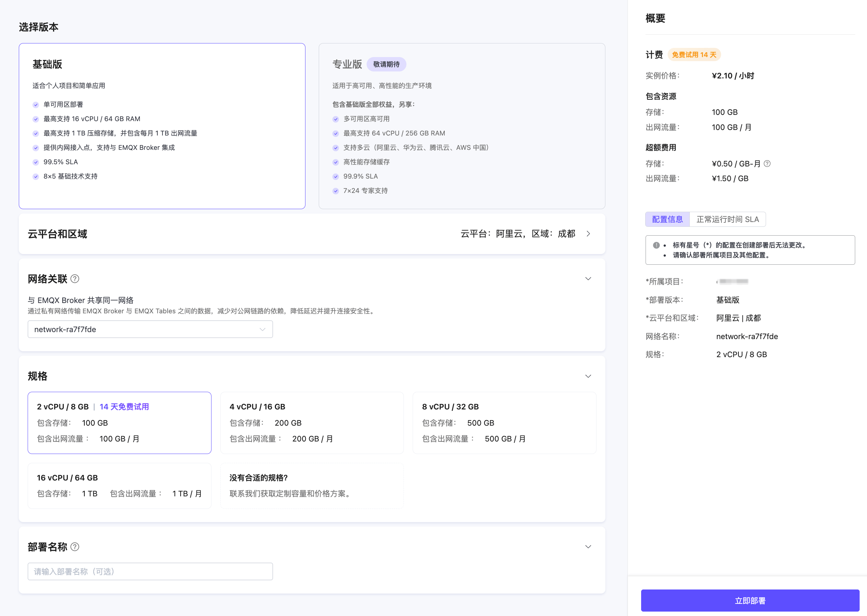Click the 部署名称 help question icon
The width and height of the screenshot is (867, 616).
tap(75, 547)
